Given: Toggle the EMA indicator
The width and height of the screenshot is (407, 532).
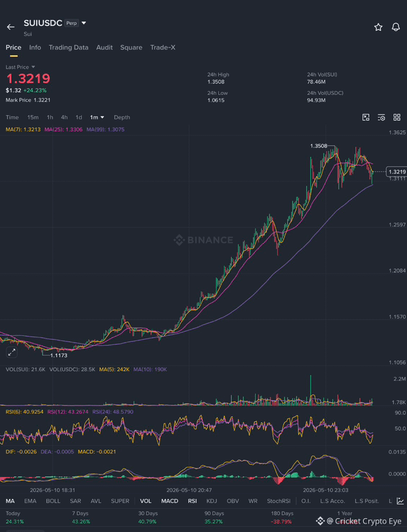Looking at the screenshot, I should (x=30, y=501).
